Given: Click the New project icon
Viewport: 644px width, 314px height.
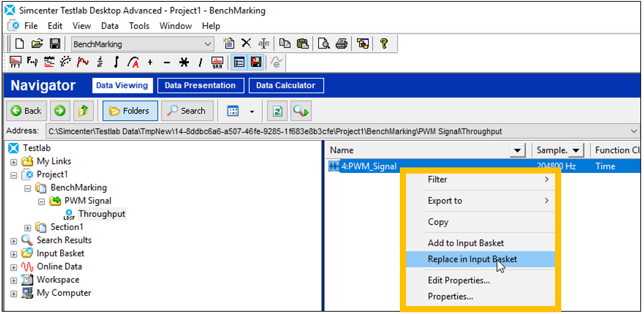Looking at the screenshot, I should [19, 44].
